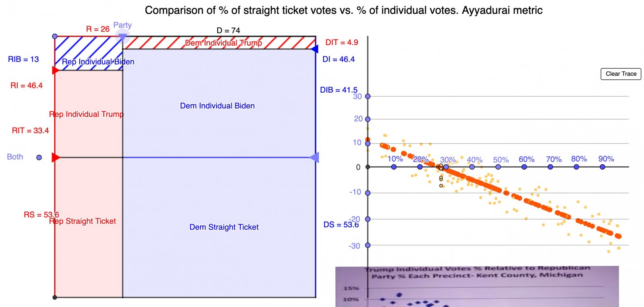Click the top-left corner point of the square
This screenshot has width=644, height=307.
[x=55, y=36]
